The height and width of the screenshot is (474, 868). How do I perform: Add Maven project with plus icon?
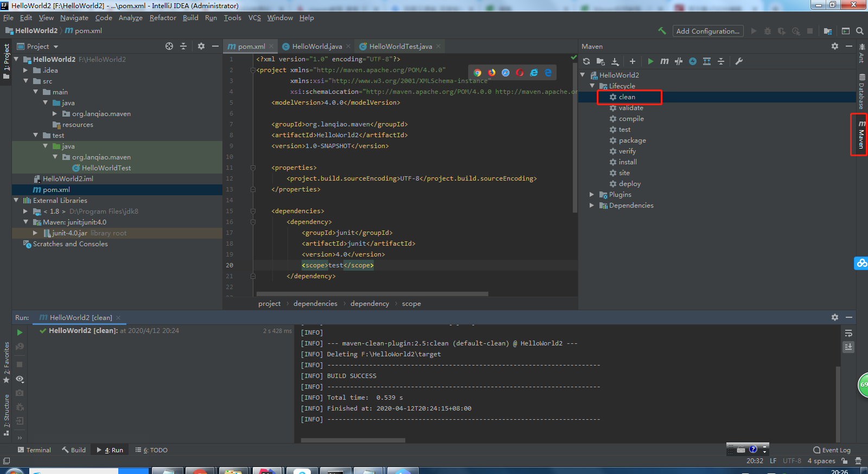coord(633,61)
